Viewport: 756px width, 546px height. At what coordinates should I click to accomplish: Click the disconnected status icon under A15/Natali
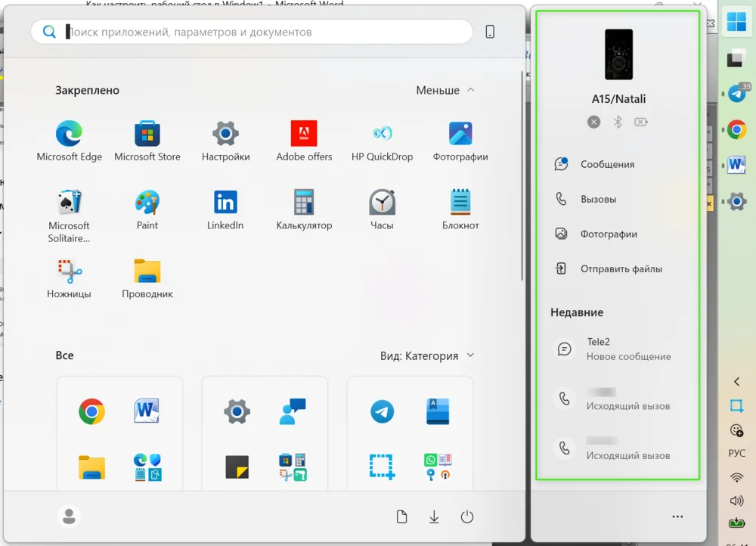(x=594, y=122)
